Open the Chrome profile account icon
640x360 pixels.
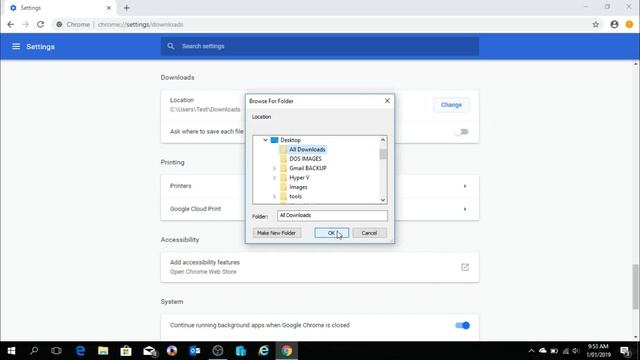point(614,24)
